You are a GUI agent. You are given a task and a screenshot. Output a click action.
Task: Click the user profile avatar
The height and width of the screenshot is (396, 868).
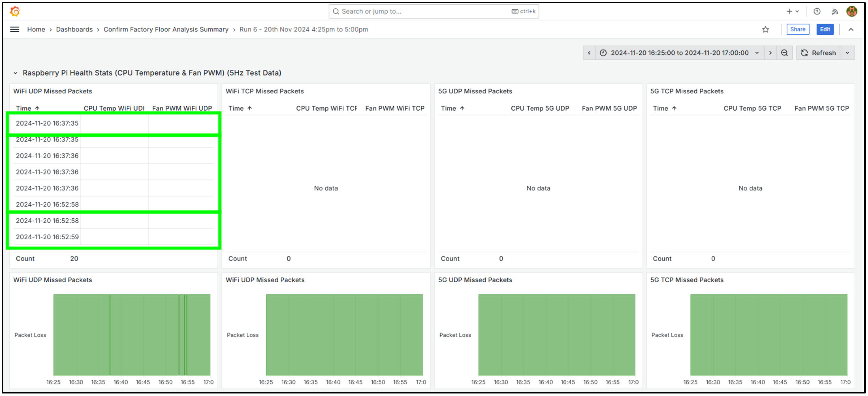[x=851, y=11]
